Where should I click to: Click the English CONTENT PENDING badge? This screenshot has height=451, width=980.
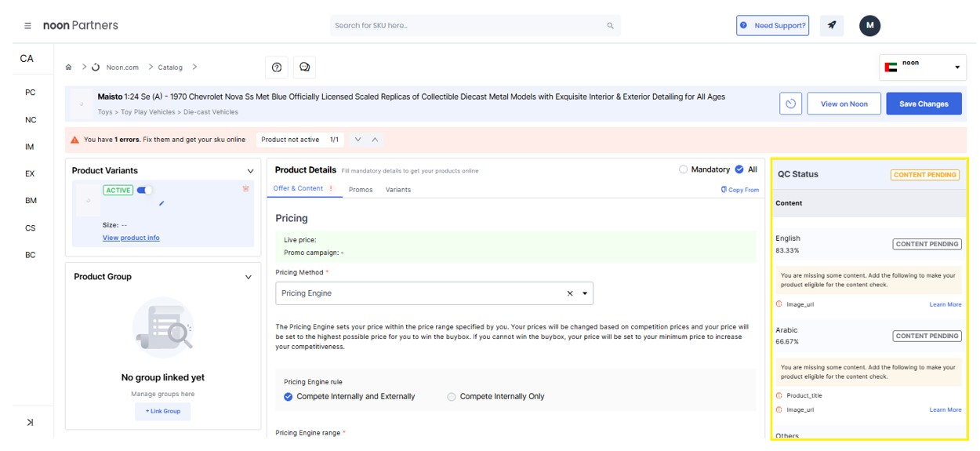point(927,244)
